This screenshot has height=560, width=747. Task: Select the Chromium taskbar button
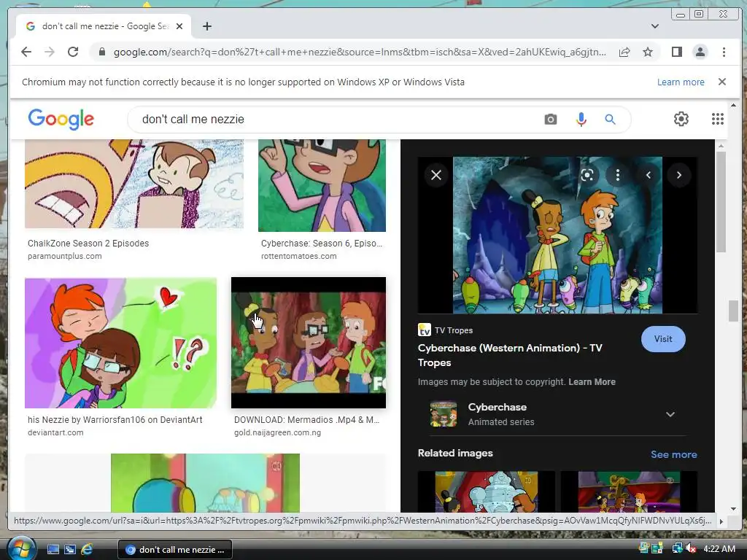pos(175,550)
